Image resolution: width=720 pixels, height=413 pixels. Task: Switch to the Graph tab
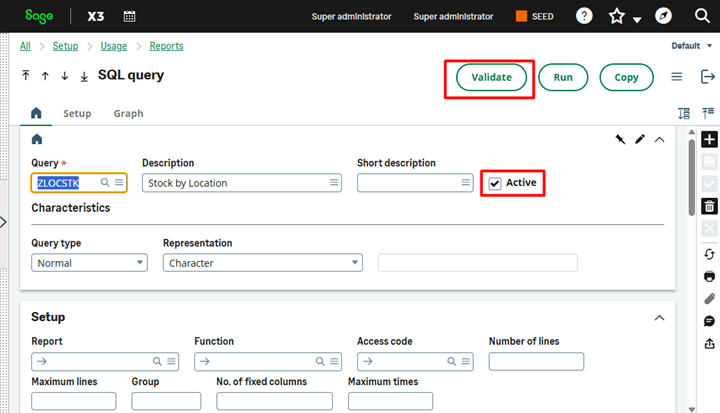[128, 114]
